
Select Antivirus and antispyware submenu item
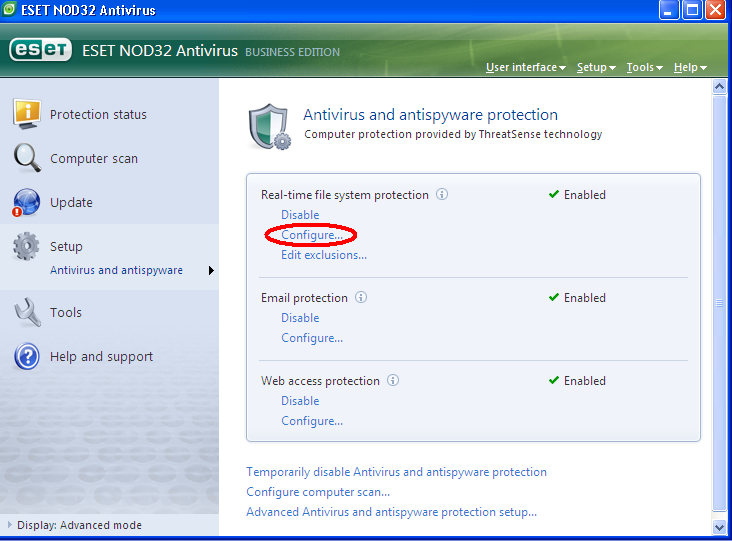coord(116,270)
